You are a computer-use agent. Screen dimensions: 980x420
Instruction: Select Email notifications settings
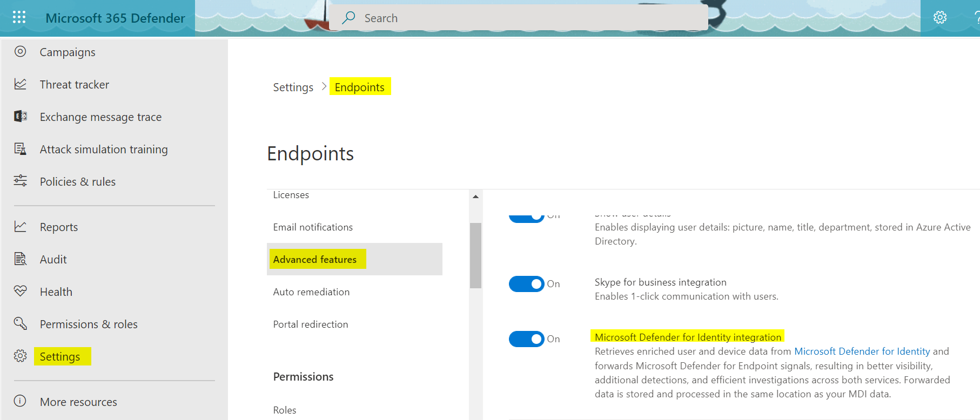(313, 227)
